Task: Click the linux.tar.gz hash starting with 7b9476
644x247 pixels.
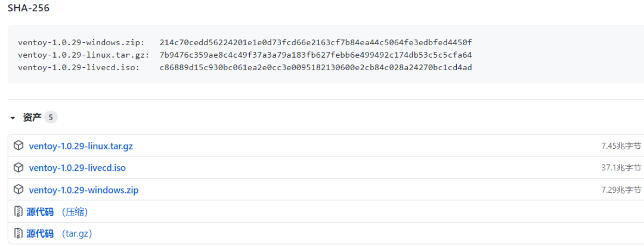Action: (x=316, y=55)
